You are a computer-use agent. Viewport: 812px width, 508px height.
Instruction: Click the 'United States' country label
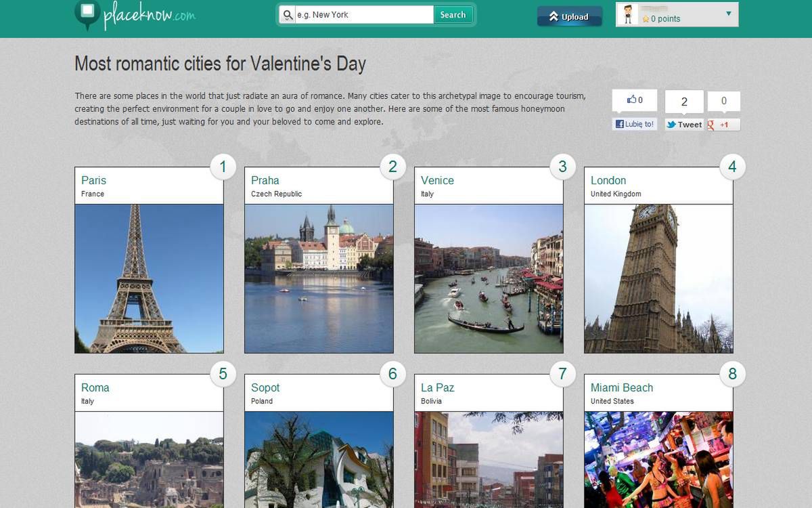(612, 401)
